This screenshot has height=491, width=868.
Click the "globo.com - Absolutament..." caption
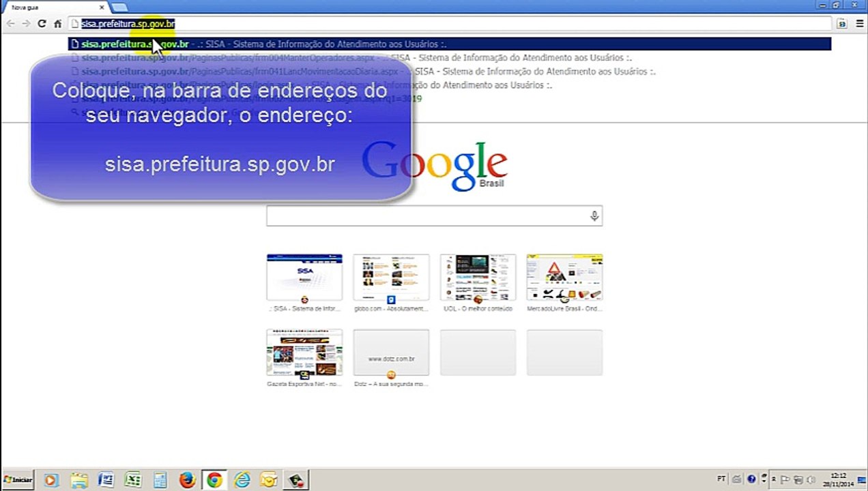pyautogui.click(x=391, y=309)
